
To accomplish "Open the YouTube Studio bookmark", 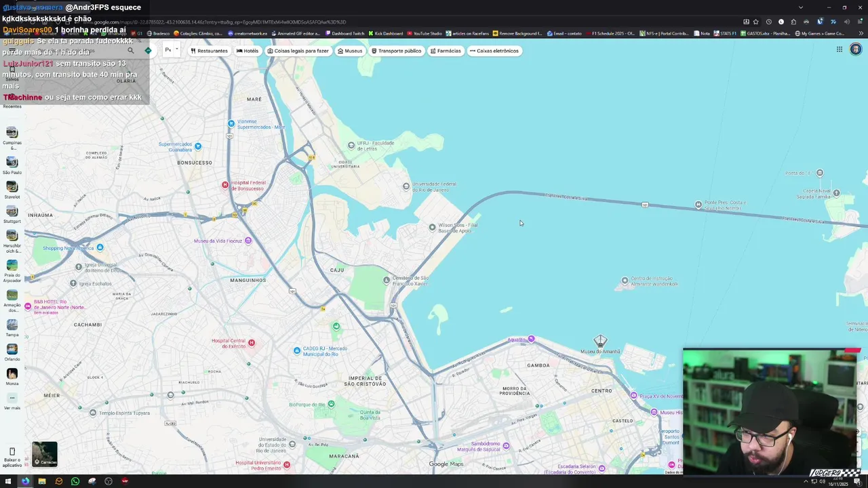I will click(x=424, y=33).
